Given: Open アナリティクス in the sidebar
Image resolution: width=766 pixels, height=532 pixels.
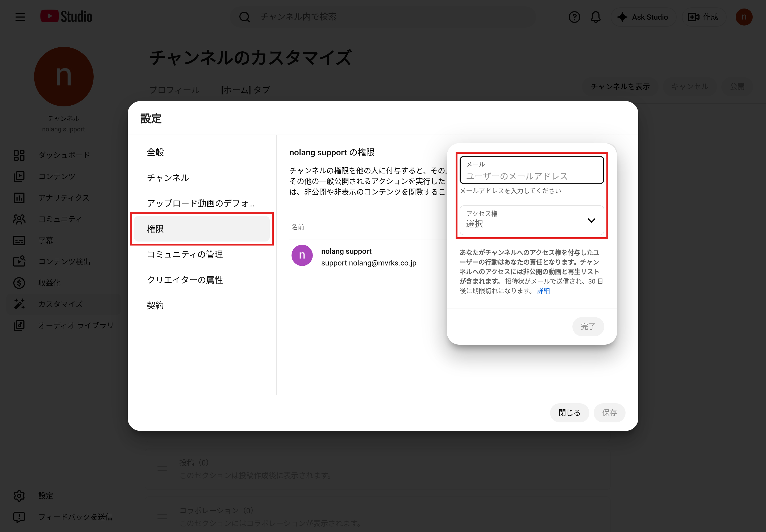Looking at the screenshot, I should pos(63,198).
